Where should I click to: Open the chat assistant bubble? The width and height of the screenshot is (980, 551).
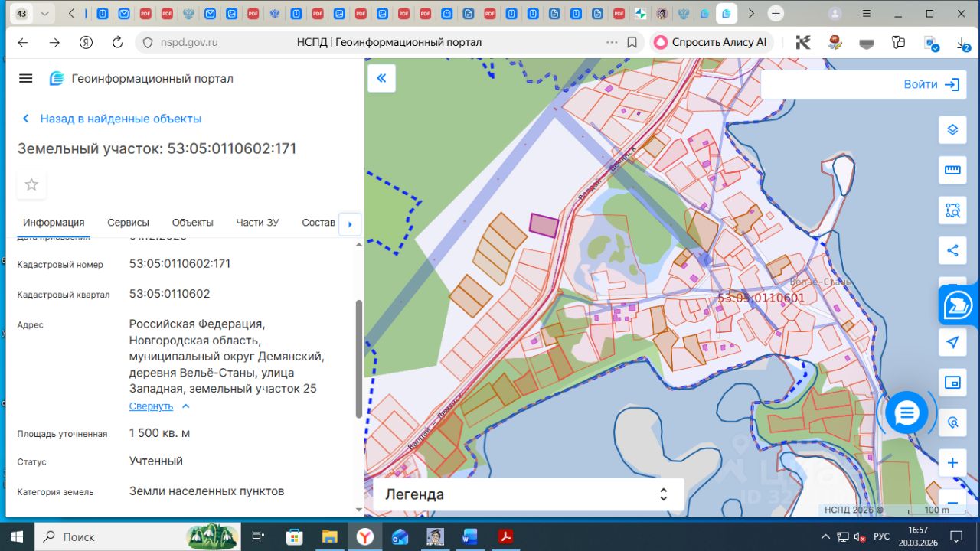pyautogui.click(x=906, y=413)
